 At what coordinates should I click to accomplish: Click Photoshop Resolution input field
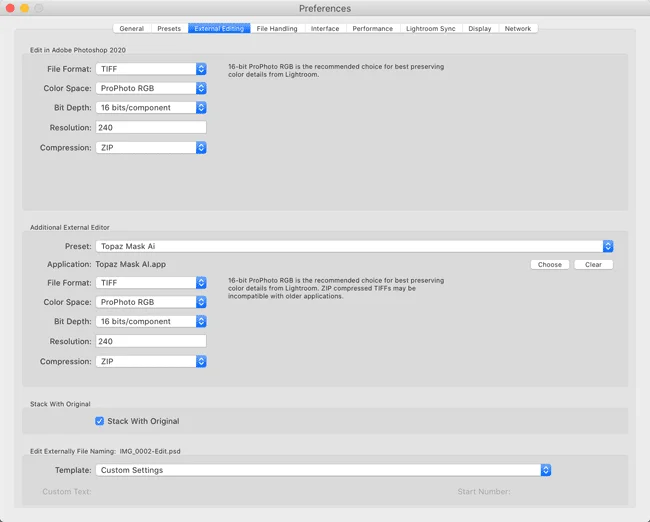pos(151,127)
